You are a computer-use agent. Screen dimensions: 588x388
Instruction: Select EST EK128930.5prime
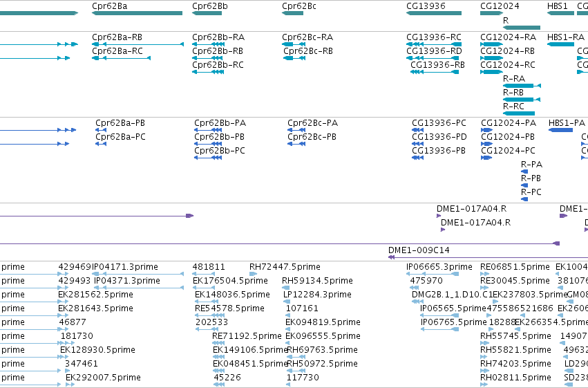coord(97,350)
